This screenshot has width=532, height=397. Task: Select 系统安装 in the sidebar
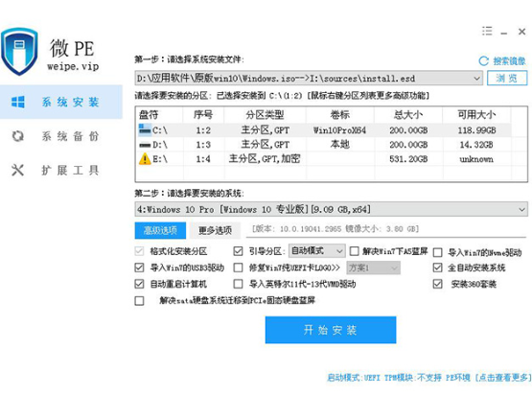(x=61, y=102)
